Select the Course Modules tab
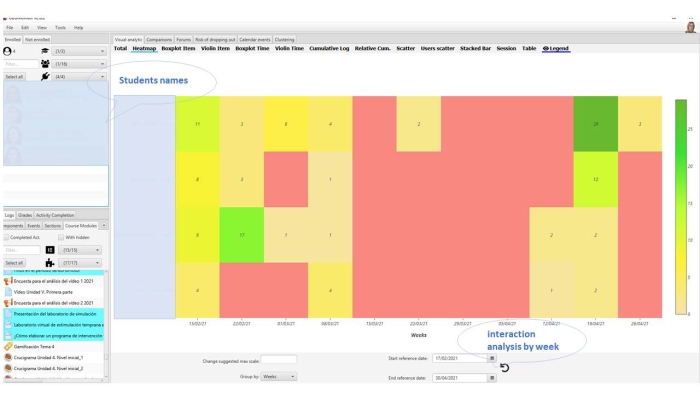 (81, 226)
